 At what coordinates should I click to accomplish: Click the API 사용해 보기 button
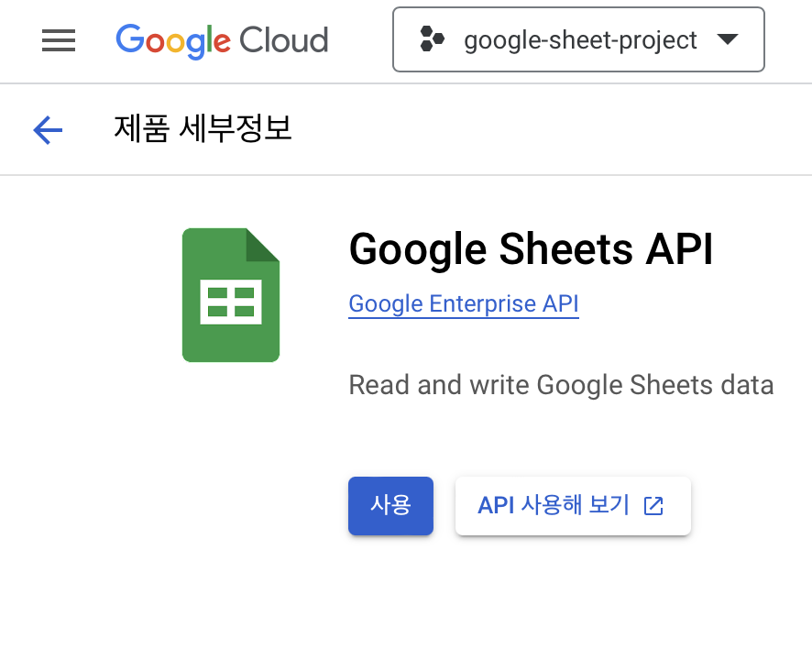click(x=573, y=506)
